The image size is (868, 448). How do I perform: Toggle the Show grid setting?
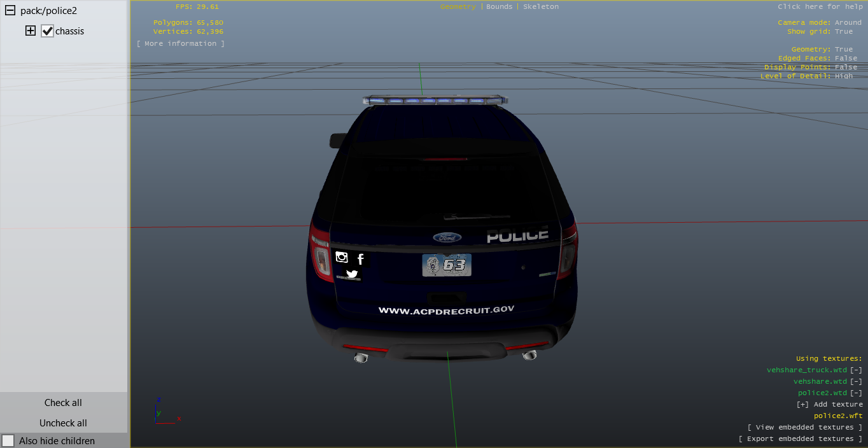(x=843, y=31)
